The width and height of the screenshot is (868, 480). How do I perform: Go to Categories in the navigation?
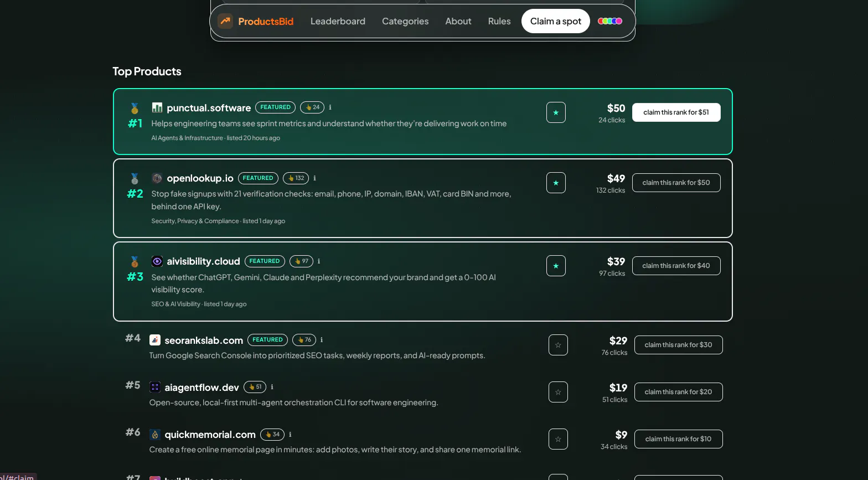tap(405, 21)
